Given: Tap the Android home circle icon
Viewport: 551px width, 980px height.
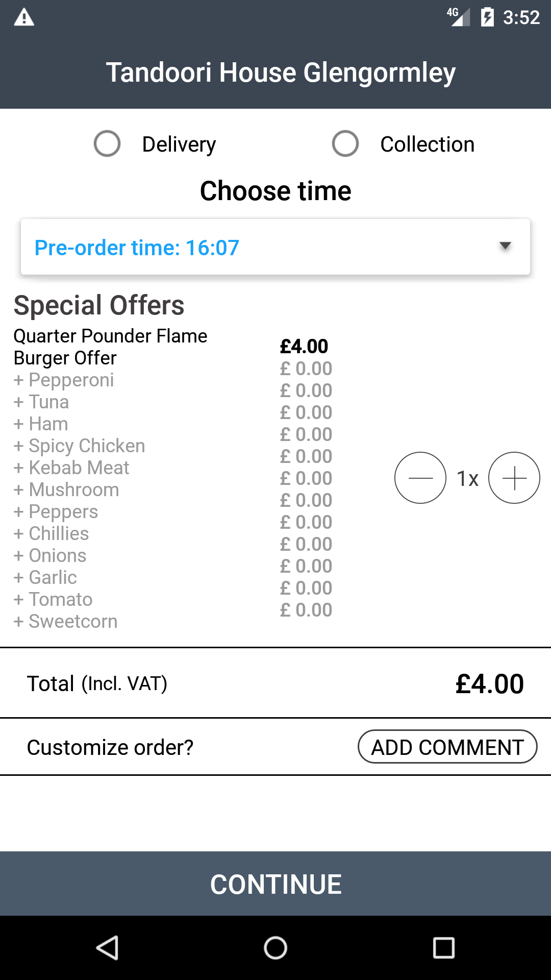Looking at the screenshot, I should pos(275,948).
